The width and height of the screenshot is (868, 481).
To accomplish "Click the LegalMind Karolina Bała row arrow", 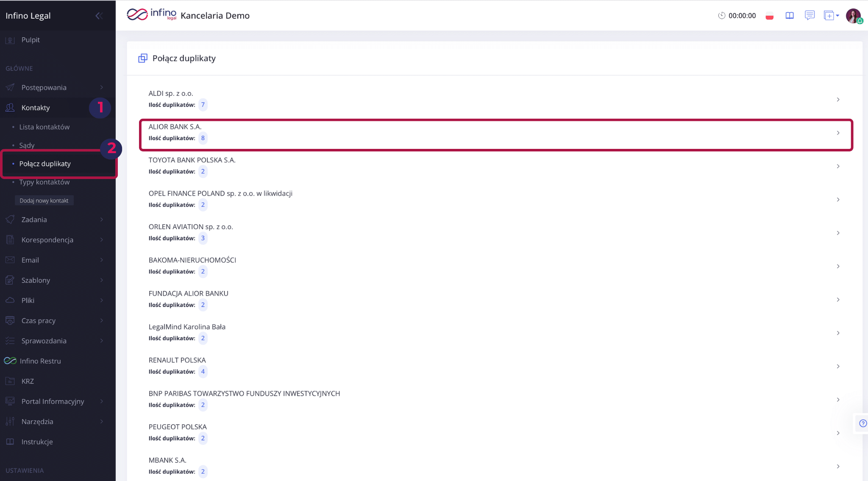I will pos(838,333).
